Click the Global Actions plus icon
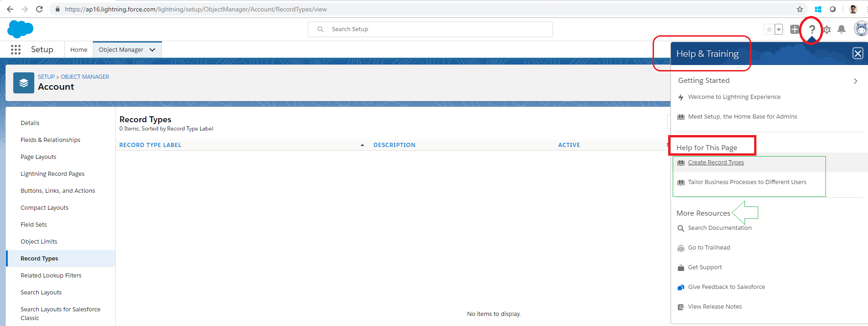This screenshot has height=326, width=868. point(795,29)
